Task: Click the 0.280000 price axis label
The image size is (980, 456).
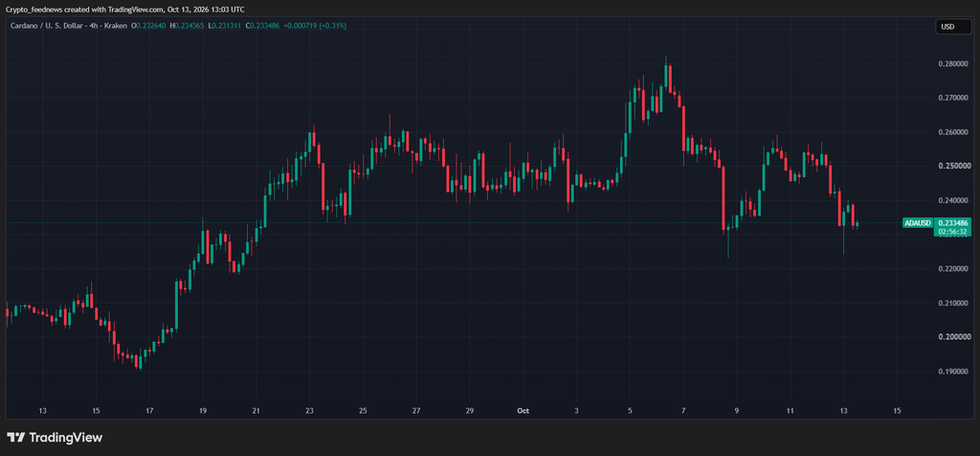Action: click(x=952, y=64)
